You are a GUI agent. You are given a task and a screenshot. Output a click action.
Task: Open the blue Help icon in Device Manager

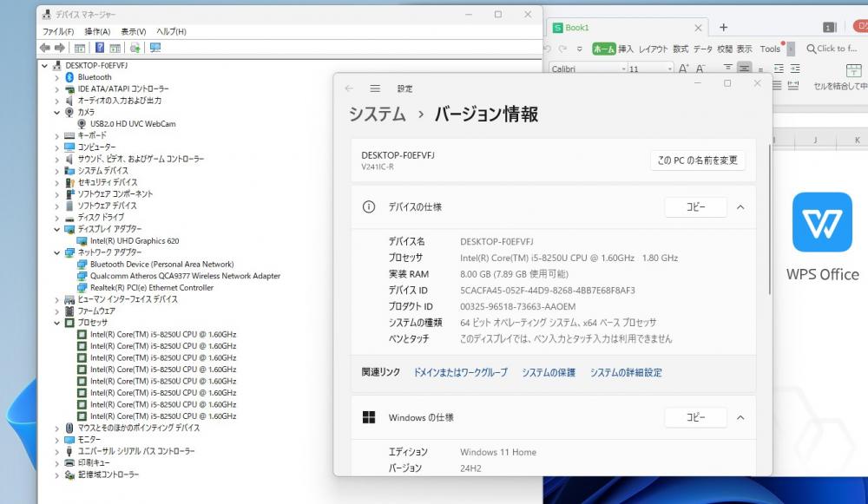100,48
